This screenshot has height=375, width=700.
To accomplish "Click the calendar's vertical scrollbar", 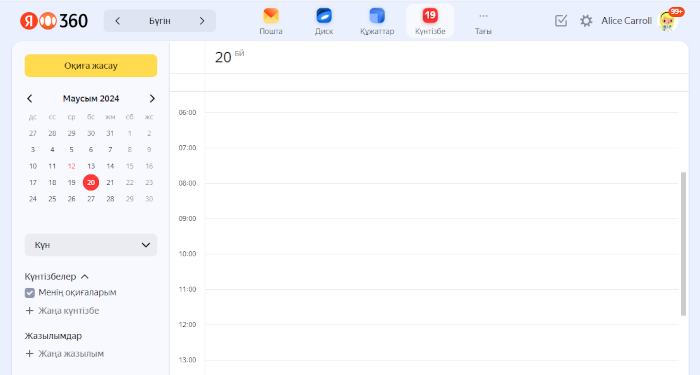I will point(683,244).
